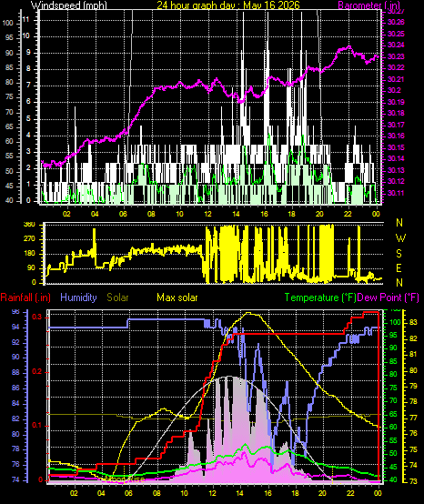Select the Rainfall (.in) legend label

[25, 297]
